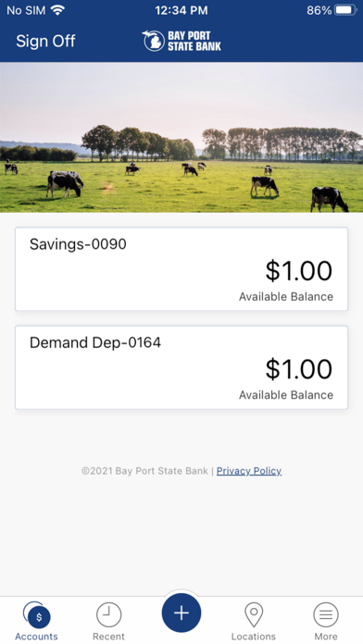
Task: Open Recent via the clock icon
Action: (109, 615)
